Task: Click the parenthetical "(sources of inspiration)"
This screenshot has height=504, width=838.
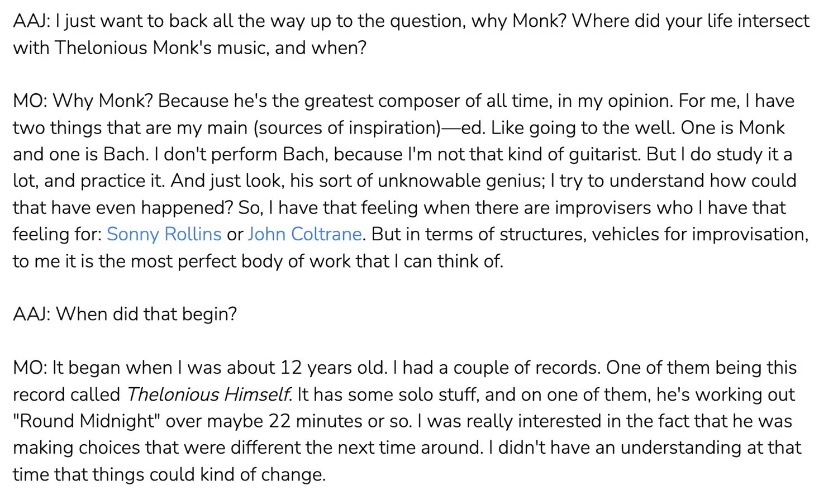Action: point(347,128)
